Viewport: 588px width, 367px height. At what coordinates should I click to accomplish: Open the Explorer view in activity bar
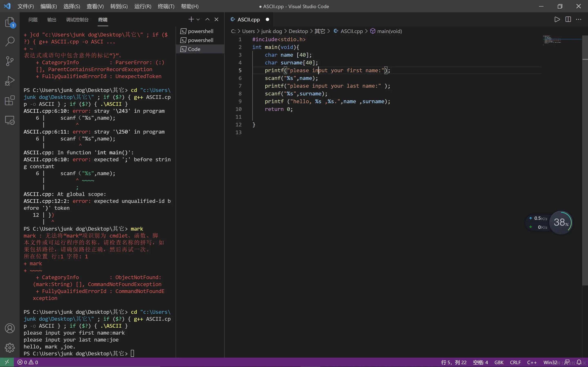pos(10,22)
